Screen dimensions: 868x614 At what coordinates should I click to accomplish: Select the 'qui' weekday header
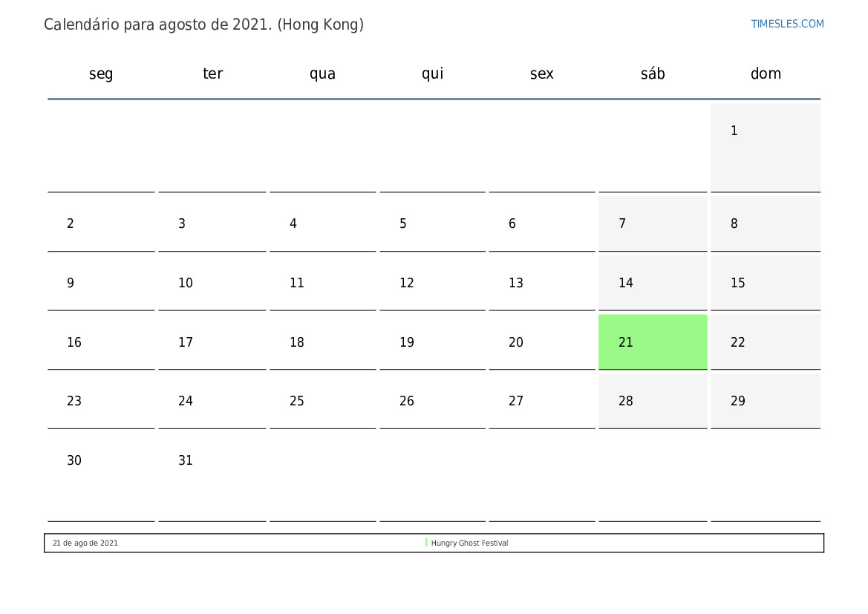click(x=432, y=74)
